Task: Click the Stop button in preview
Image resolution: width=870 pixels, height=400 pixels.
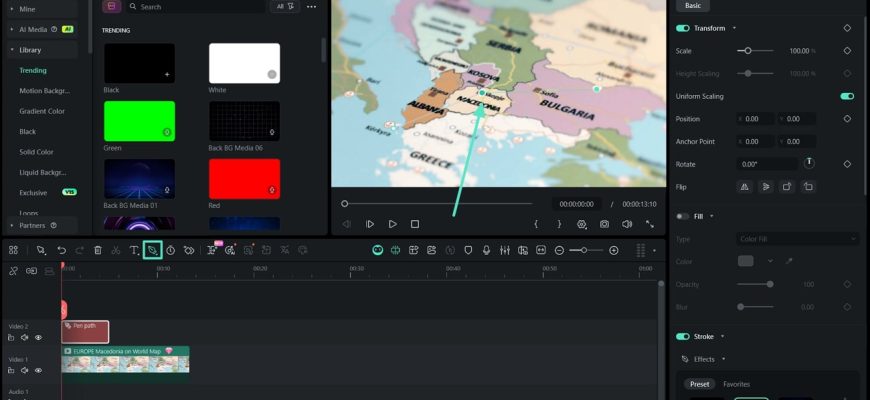Action: tap(414, 224)
